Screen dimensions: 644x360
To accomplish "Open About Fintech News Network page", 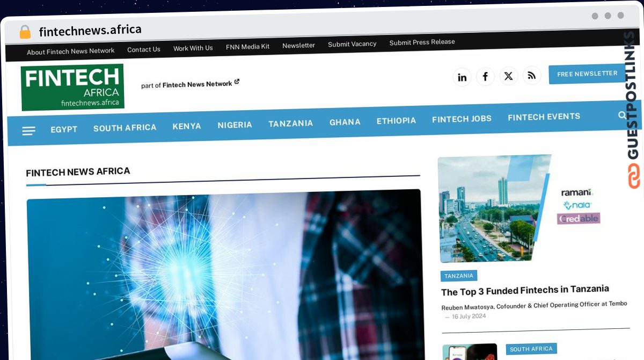I will click(x=71, y=52).
